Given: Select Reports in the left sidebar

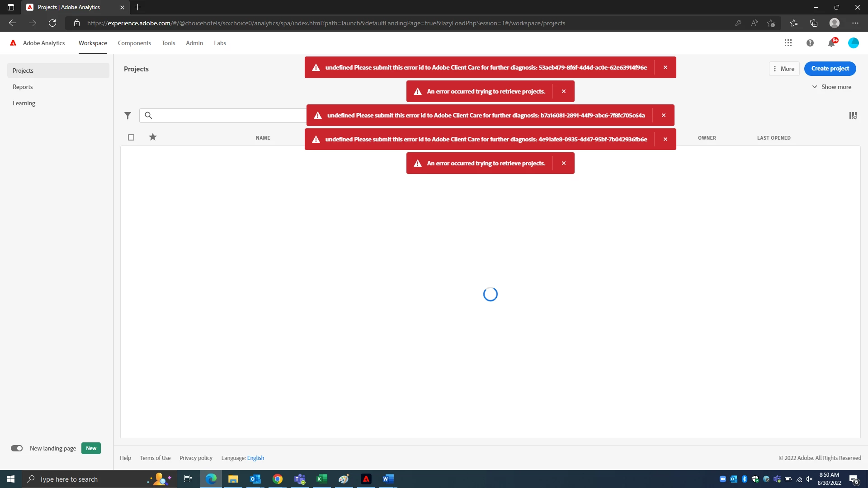Looking at the screenshot, I should (23, 87).
